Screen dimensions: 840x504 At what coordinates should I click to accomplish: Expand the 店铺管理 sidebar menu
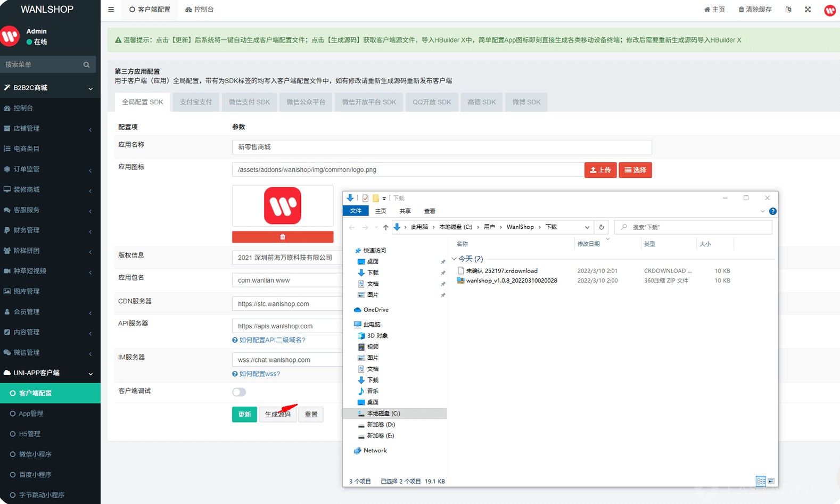pyautogui.click(x=50, y=128)
